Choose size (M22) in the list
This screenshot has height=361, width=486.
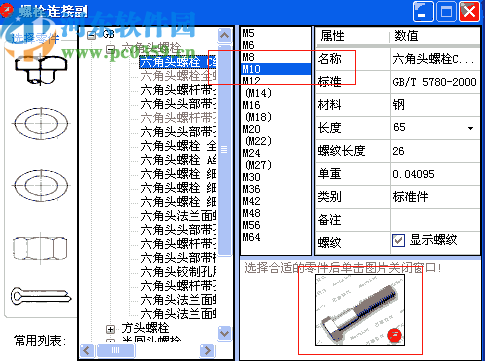tap(258, 141)
